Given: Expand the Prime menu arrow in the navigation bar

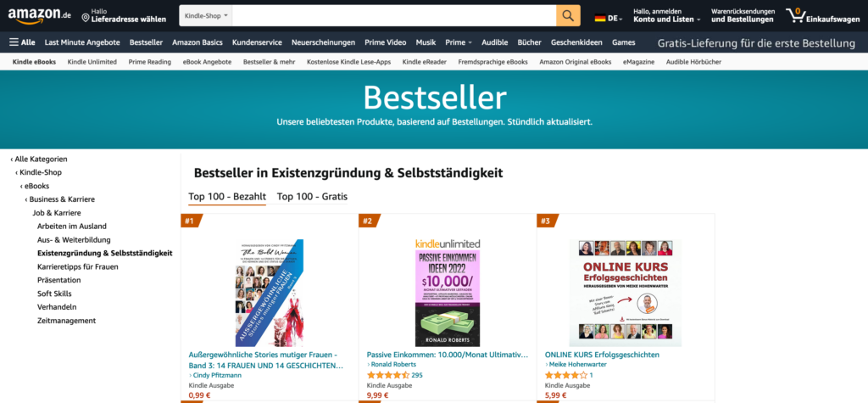Looking at the screenshot, I should coord(470,42).
